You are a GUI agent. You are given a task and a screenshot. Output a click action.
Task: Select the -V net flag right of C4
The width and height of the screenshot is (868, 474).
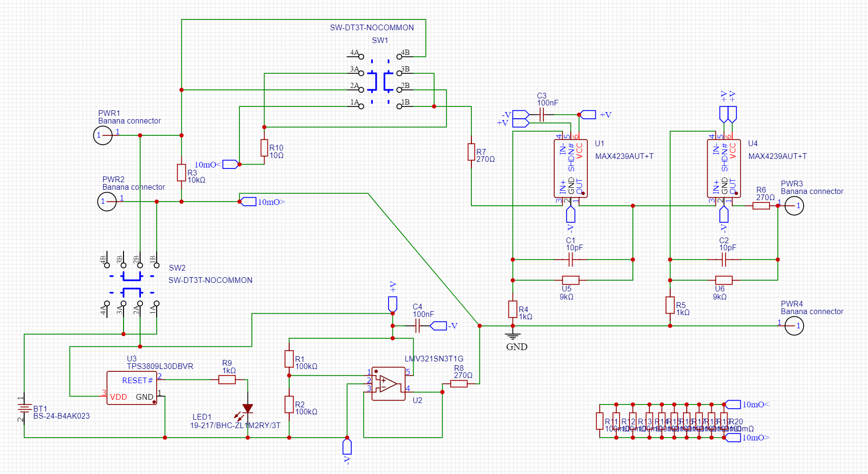point(438,326)
